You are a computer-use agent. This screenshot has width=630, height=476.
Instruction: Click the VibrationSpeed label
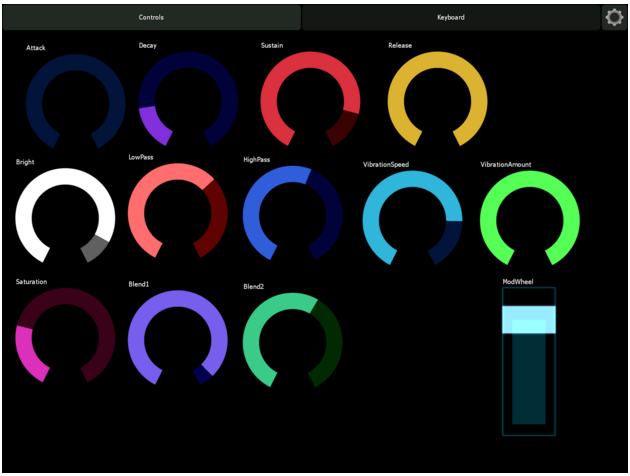386,164
